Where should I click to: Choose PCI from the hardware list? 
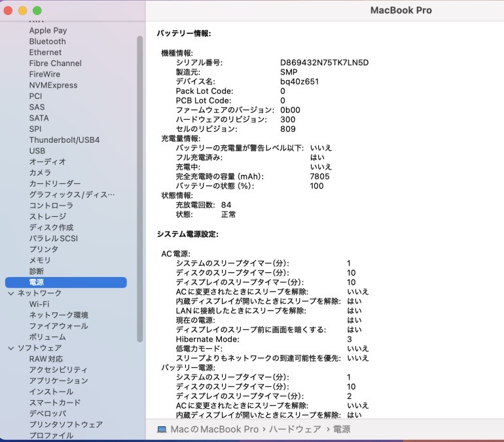point(35,96)
